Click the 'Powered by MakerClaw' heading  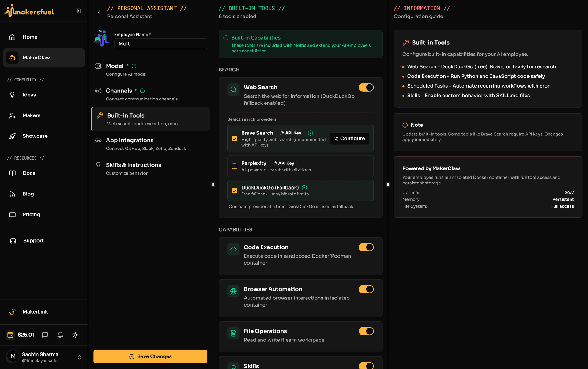(431, 168)
